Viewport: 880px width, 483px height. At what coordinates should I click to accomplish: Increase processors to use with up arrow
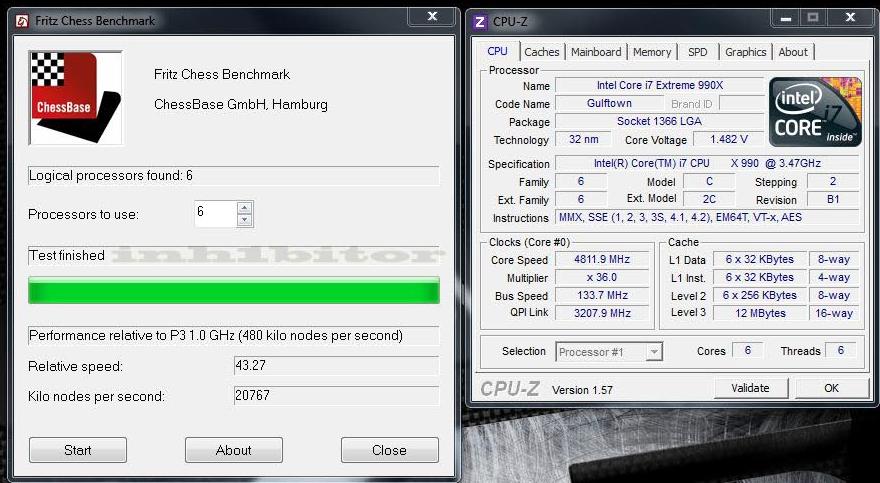(244, 208)
